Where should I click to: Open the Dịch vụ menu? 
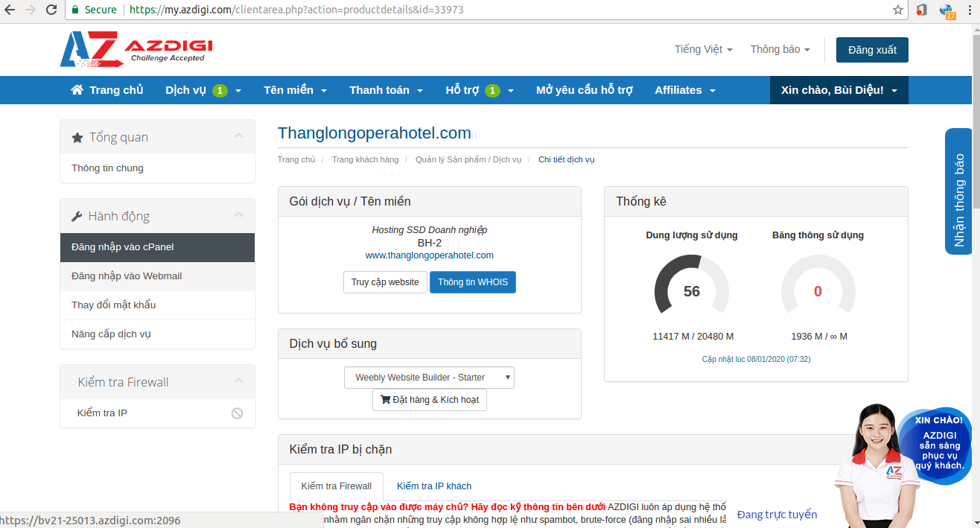point(203,90)
